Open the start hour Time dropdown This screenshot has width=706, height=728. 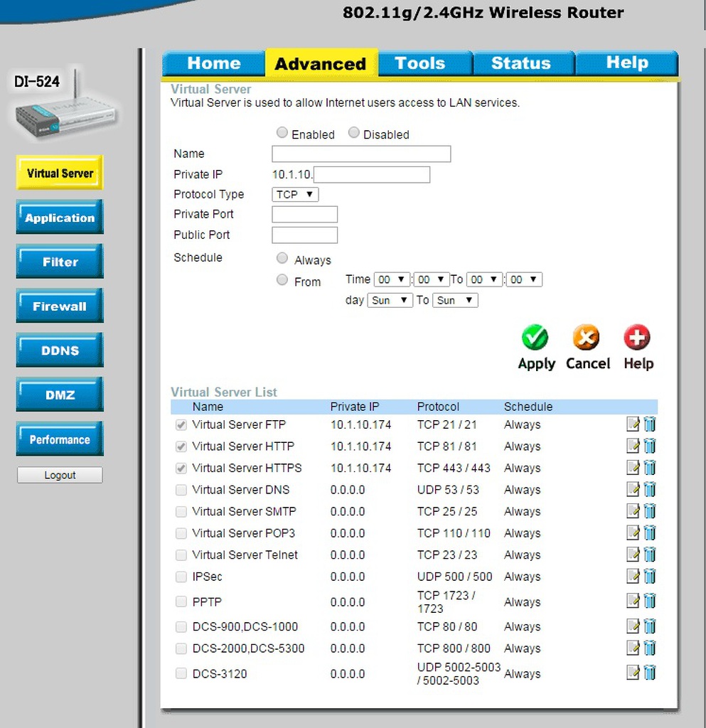pos(392,279)
